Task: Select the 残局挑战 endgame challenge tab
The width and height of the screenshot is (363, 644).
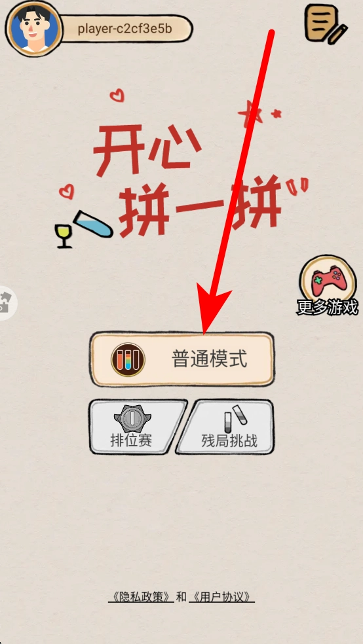Action: point(227,427)
